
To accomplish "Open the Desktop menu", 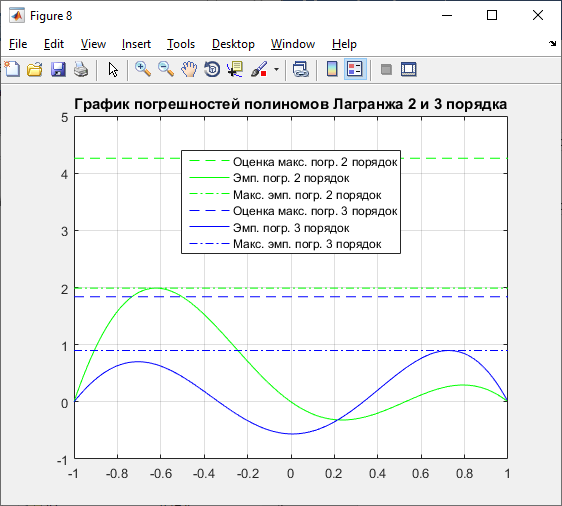I will [233, 44].
